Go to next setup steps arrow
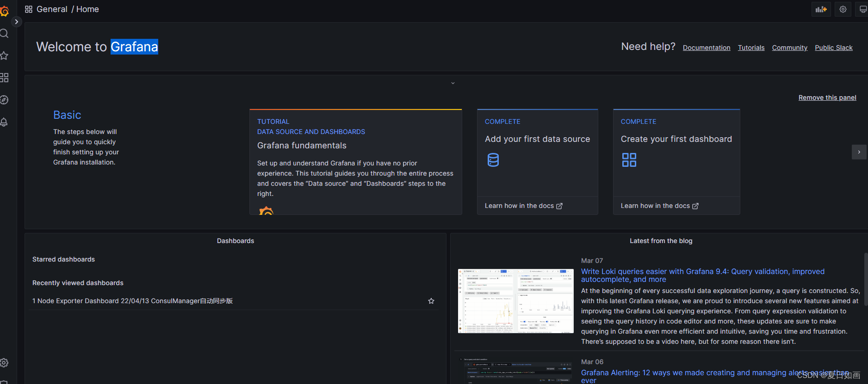Image resolution: width=868 pixels, height=384 pixels. (859, 152)
